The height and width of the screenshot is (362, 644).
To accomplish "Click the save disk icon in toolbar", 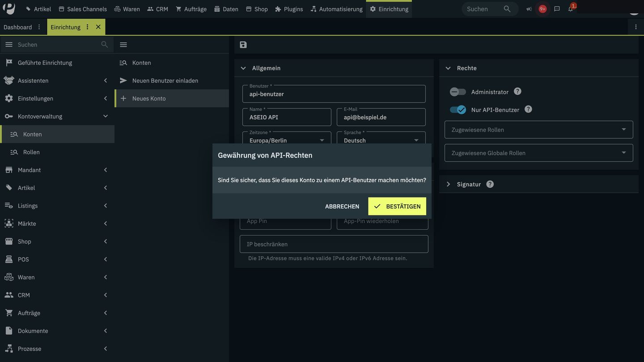I will (x=243, y=45).
